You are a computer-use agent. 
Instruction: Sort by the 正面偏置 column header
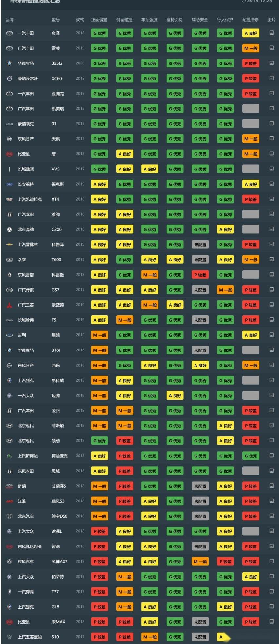[99, 20]
